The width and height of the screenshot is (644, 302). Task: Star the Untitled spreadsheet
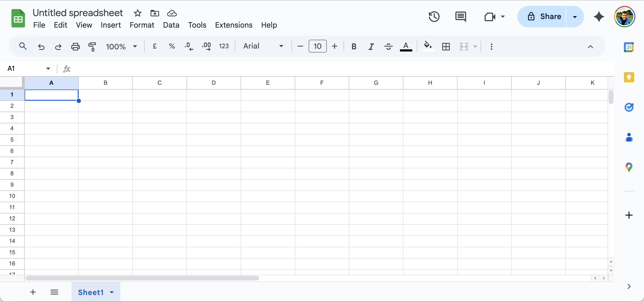tap(137, 13)
